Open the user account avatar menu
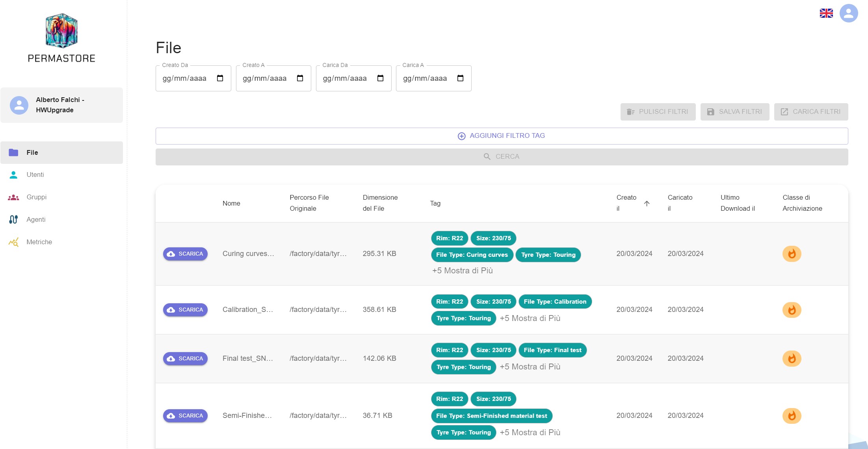Screen dimensions: 868x449 [849, 13]
